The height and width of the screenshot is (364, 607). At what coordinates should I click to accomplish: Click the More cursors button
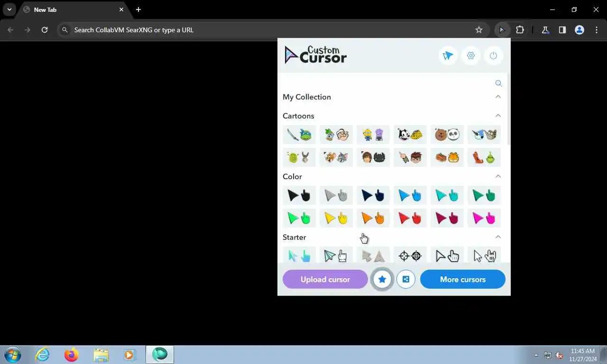(x=463, y=279)
